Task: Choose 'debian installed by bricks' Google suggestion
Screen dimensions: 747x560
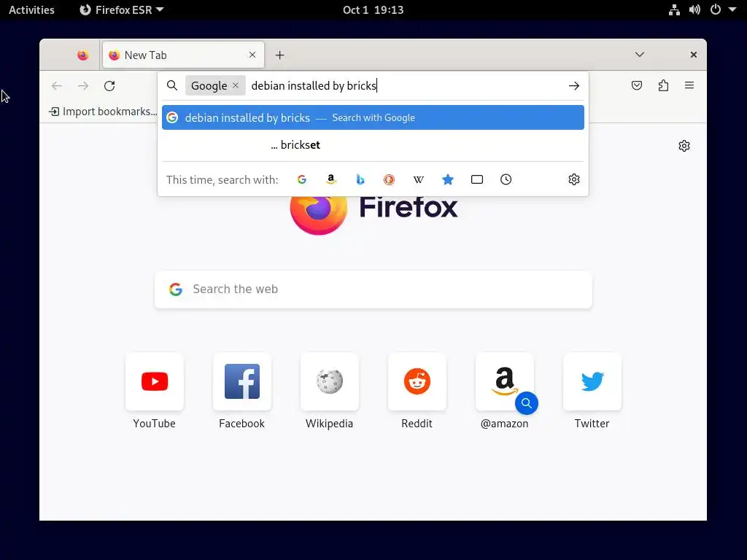Action: pyautogui.click(x=373, y=117)
